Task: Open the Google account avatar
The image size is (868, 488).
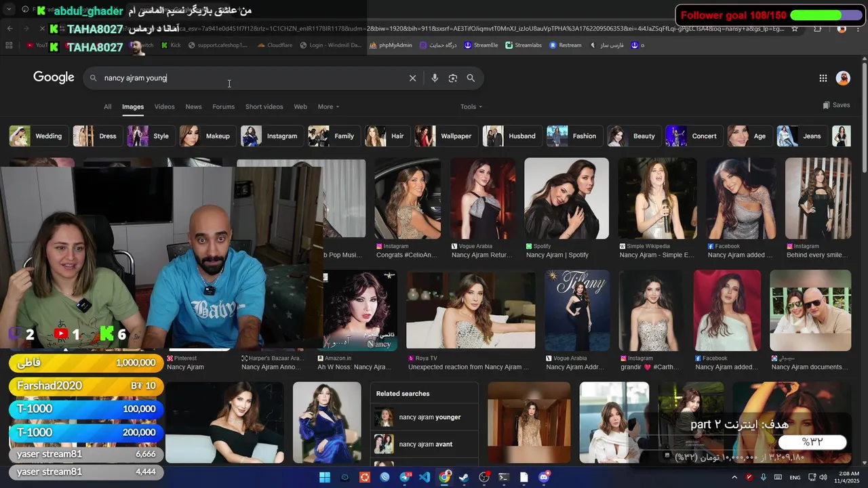Action: (x=843, y=78)
